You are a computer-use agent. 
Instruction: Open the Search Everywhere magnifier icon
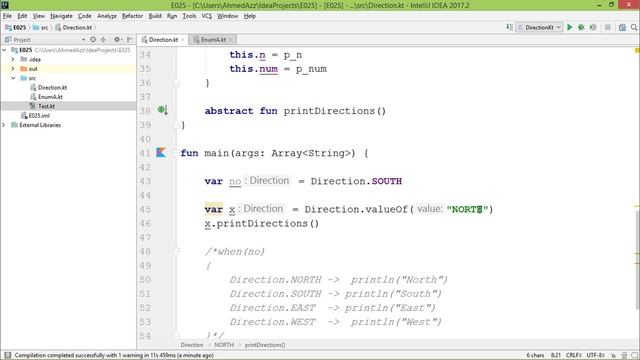634,27
